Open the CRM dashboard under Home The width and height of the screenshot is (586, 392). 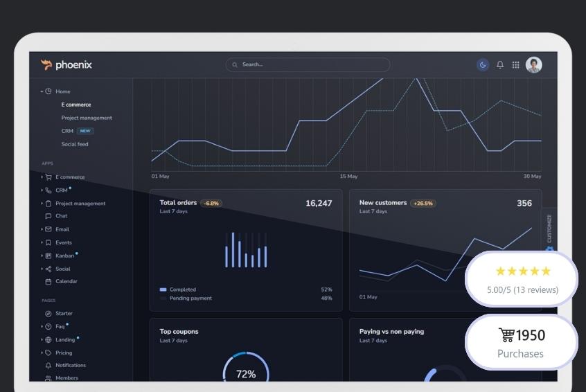coord(67,131)
